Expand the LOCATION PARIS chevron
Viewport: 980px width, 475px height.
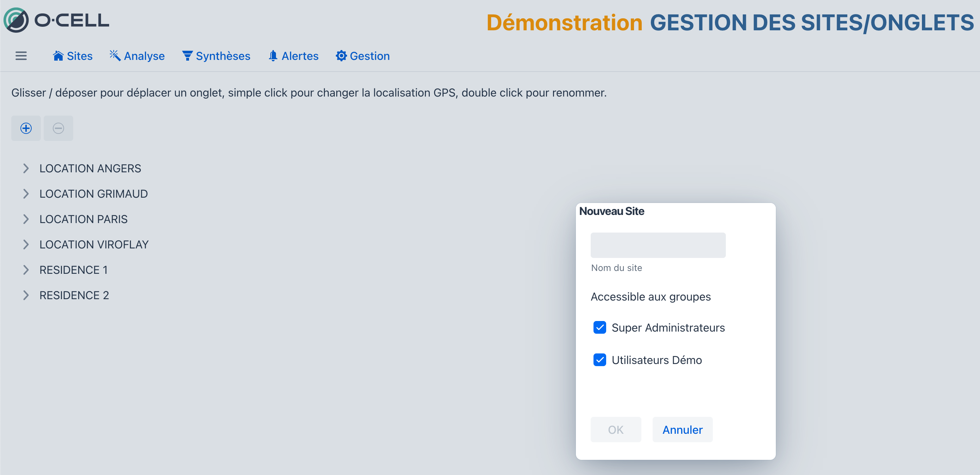[26, 219]
